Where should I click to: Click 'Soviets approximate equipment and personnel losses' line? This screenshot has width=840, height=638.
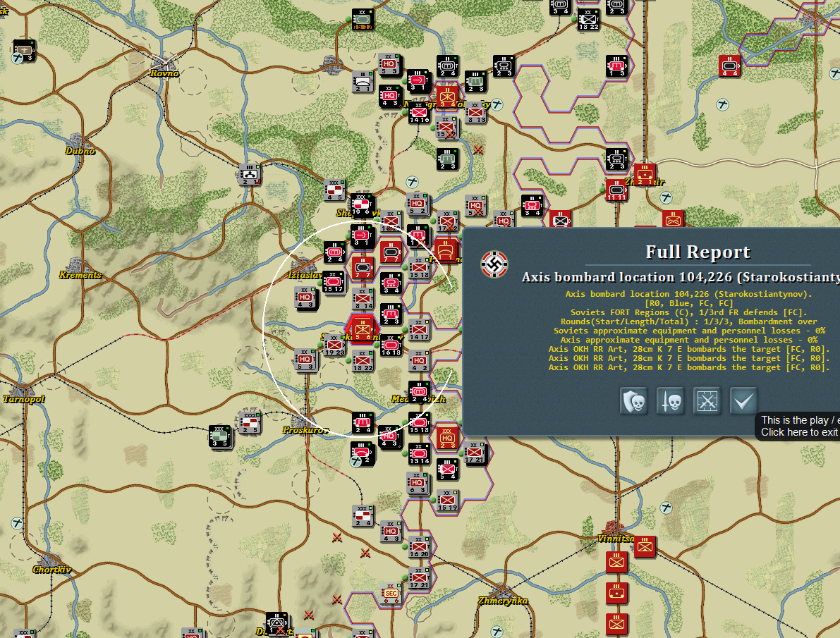[x=689, y=331]
